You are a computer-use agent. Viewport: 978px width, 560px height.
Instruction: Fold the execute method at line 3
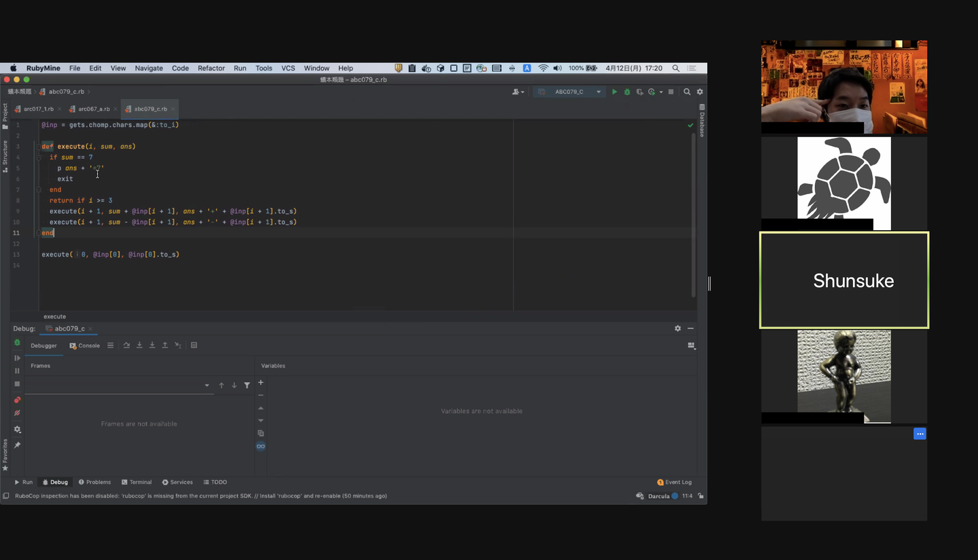(39, 147)
